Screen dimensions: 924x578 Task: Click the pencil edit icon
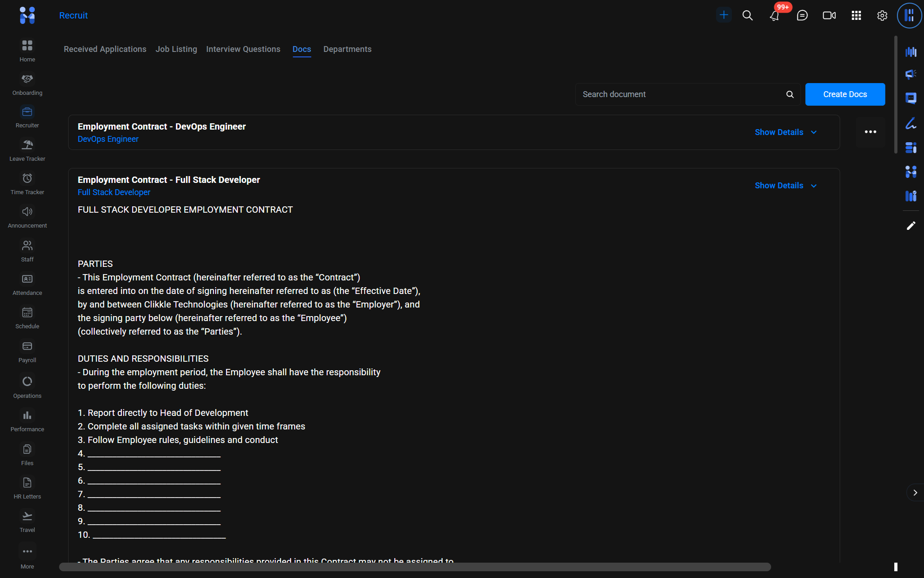[x=911, y=226]
